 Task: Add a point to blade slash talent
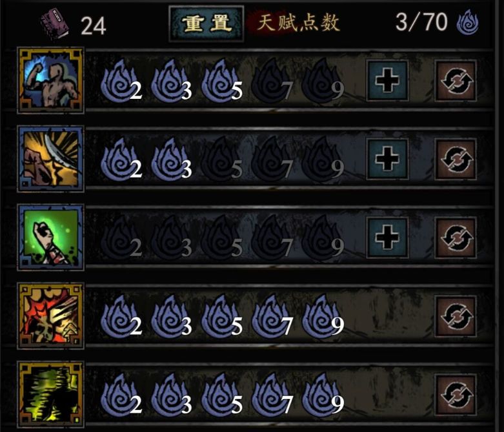tap(387, 159)
